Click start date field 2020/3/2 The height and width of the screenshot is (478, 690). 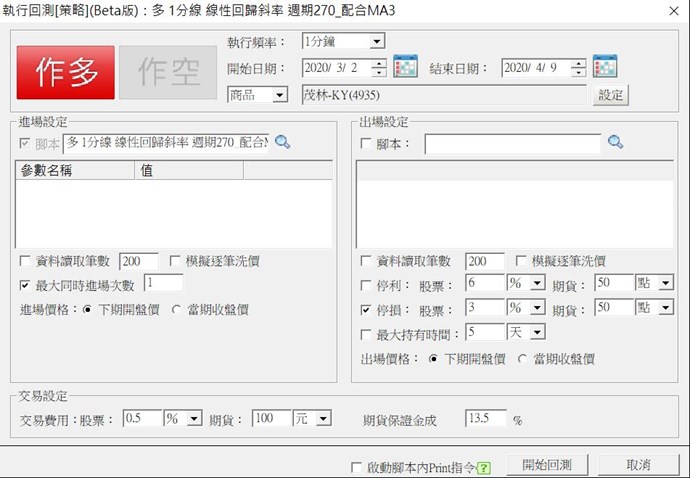pyautogui.click(x=337, y=68)
